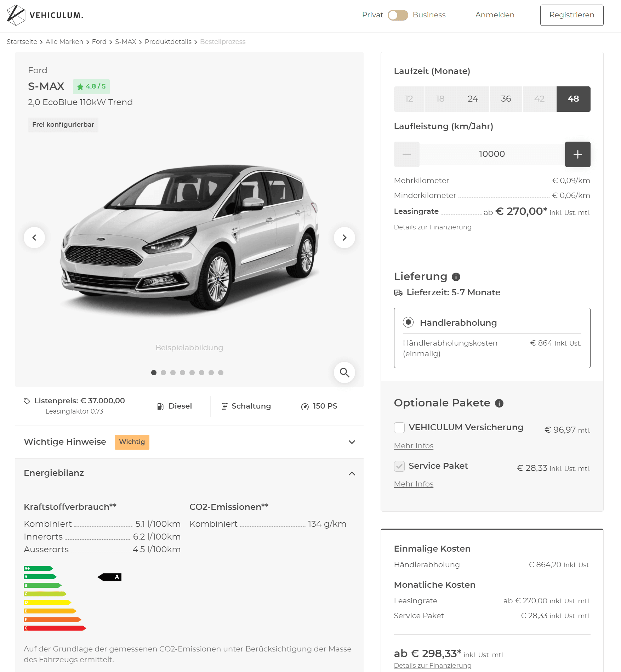The width and height of the screenshot is (621, 672).
Task: Click the Vehiculum logo
Action: 45,15
